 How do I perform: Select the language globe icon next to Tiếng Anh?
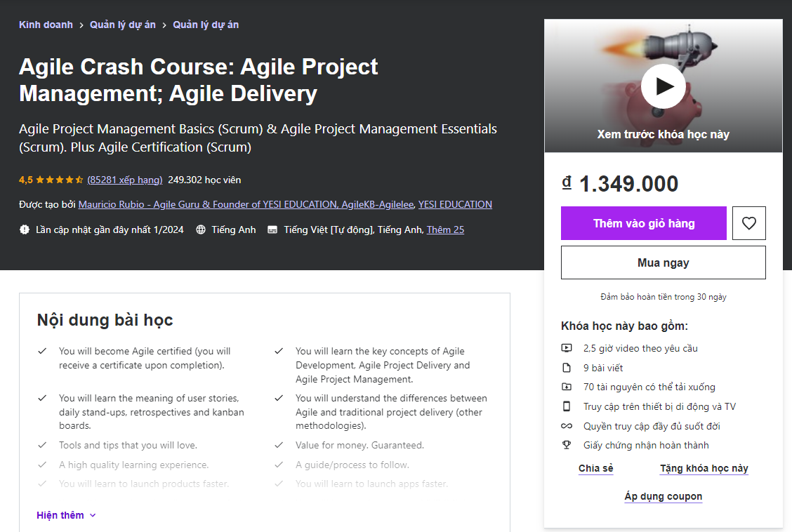202,230
